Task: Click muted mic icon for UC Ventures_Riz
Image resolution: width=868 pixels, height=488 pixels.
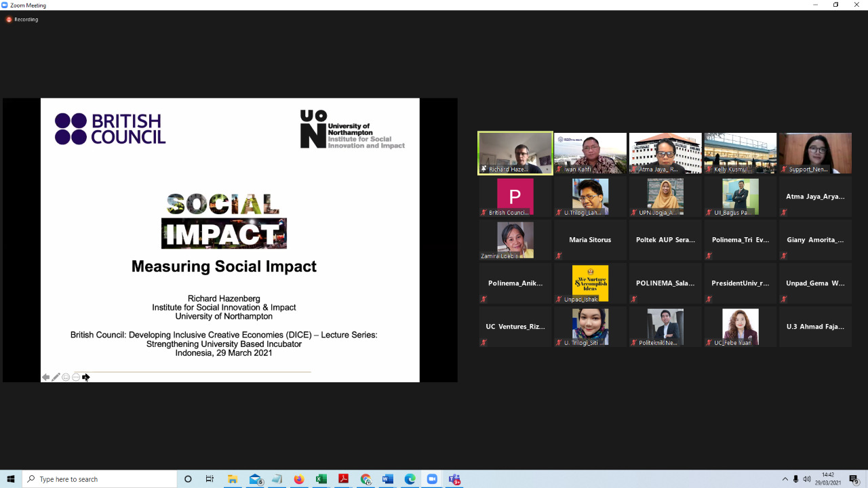Action: pos(484,343)
